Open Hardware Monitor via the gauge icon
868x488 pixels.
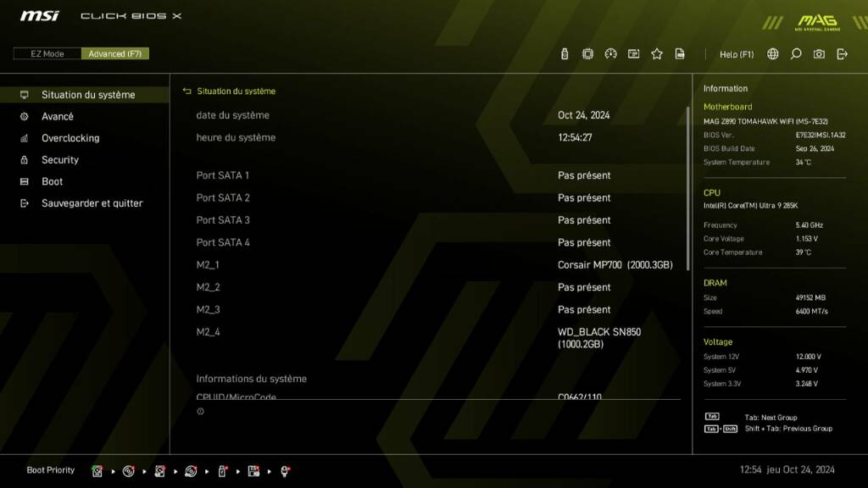[611, 53]
